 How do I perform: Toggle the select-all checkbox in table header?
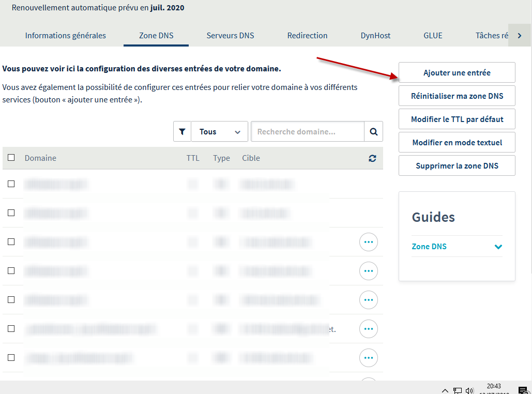[11, 158]
